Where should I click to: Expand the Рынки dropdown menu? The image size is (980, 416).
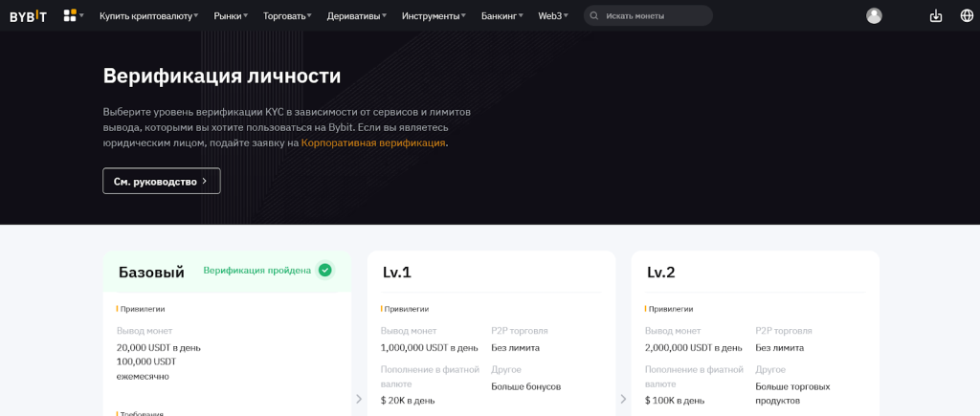231,16
